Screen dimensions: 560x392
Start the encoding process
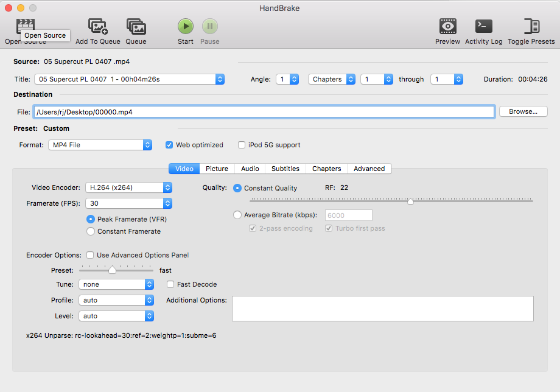(185, 27)
